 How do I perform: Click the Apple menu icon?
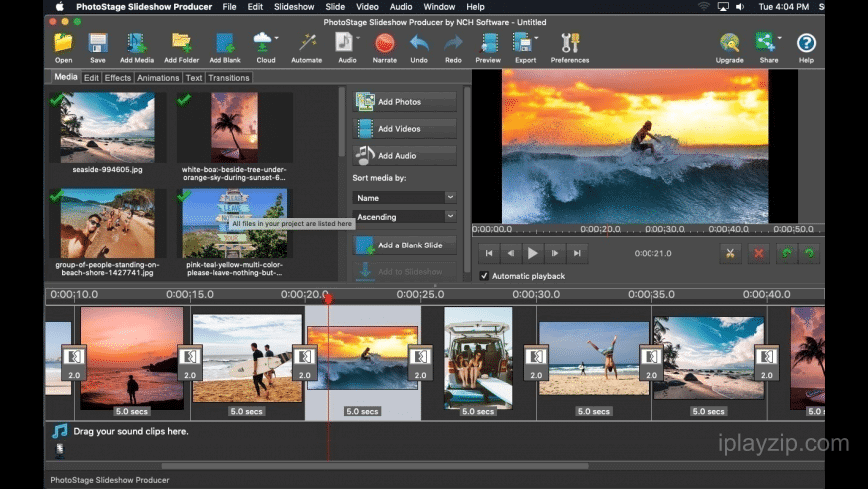[59, 7]
